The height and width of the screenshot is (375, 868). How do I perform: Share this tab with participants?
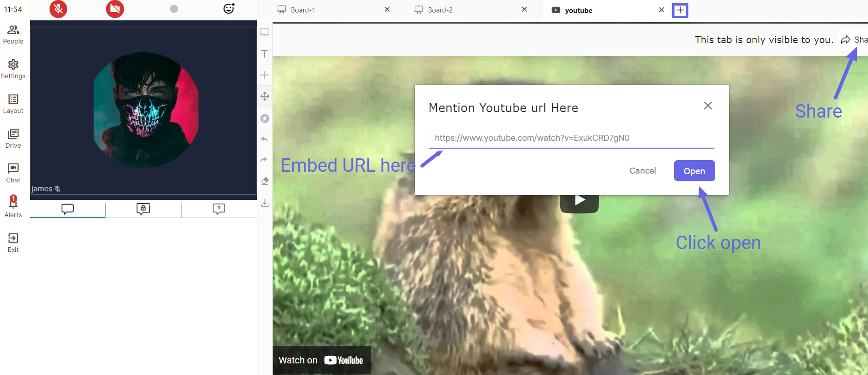click(x=854, y=39)
